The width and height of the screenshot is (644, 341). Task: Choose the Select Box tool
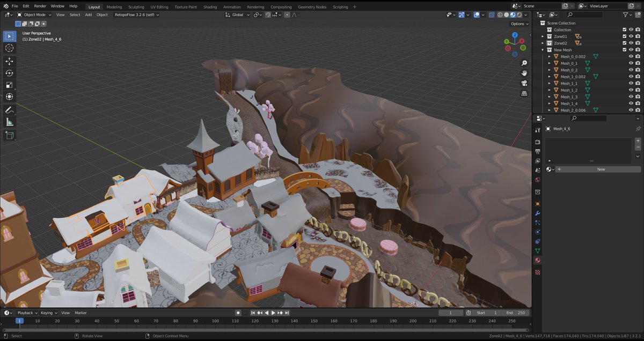(x=9, y=36)
